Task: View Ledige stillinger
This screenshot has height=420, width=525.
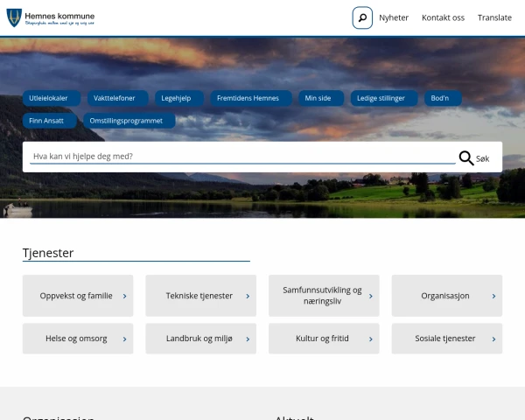Action: tap(381, 98)
